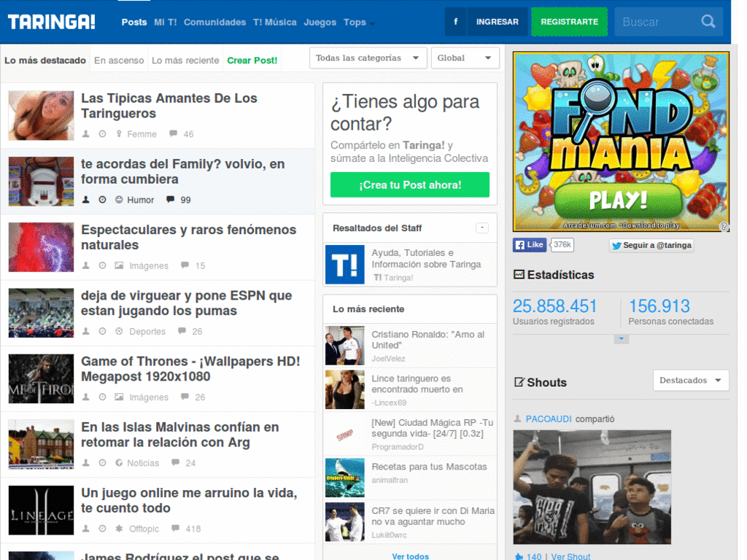This screenshot has width=747, height=560.
Task: Open the Destacados shouts dropdown
Action: 691,381
